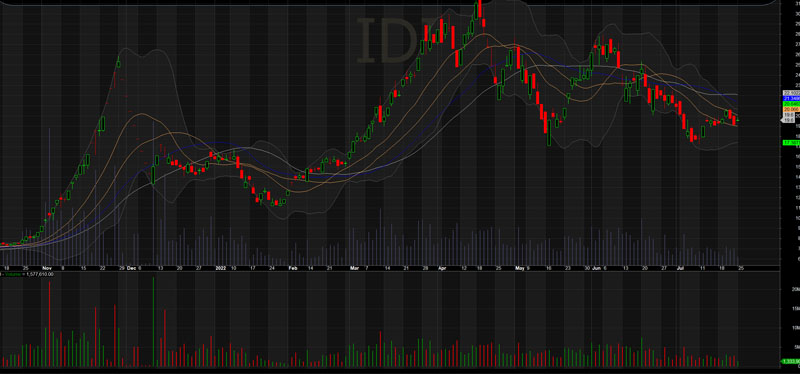Click the Nov label on the date axis
Image resolution: width=800 pixels, height=374 pixels.
(x=47, y=267)
